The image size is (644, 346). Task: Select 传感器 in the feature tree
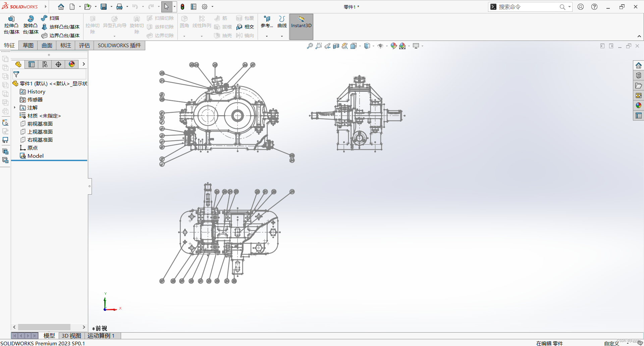tap(31, 99)
